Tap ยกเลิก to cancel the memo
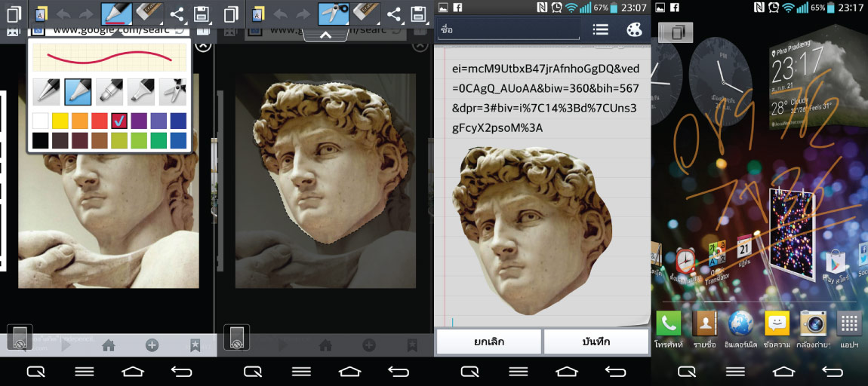Viewport: 868px width, 386px height. pos(489,342)
